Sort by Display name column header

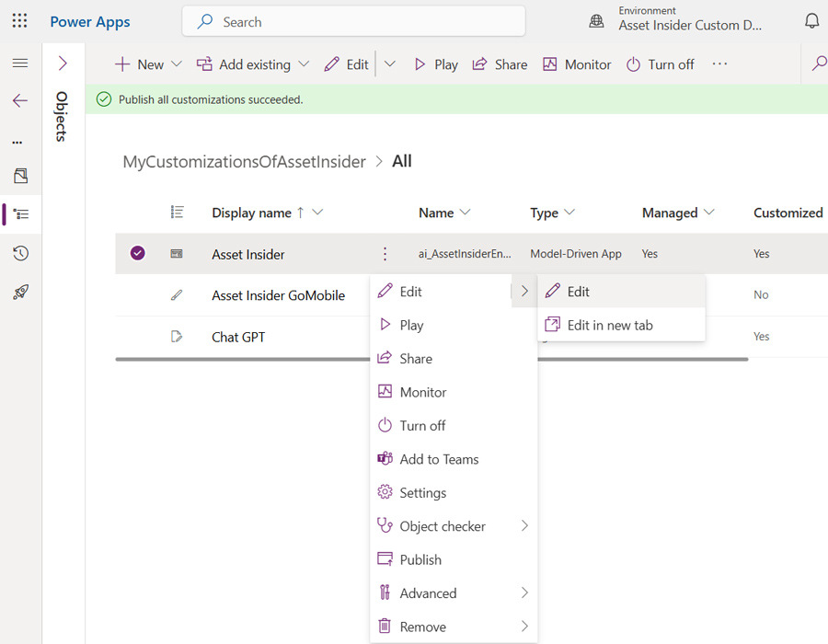click(251, 213)
